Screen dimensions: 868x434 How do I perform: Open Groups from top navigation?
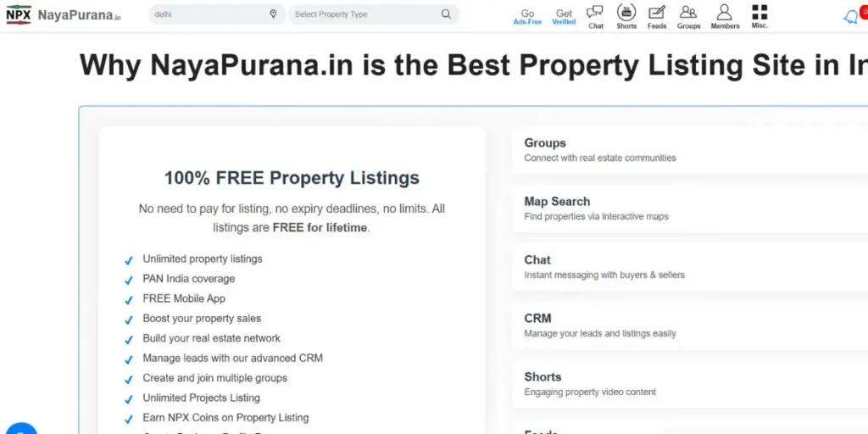688,17
